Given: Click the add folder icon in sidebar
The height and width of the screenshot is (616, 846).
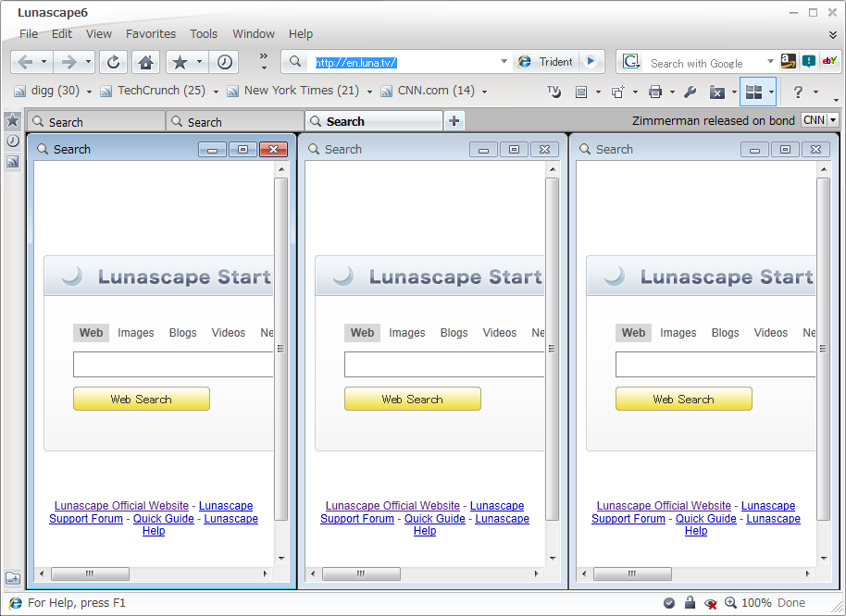Looking at the screenshot, I should tap(13, 578).
